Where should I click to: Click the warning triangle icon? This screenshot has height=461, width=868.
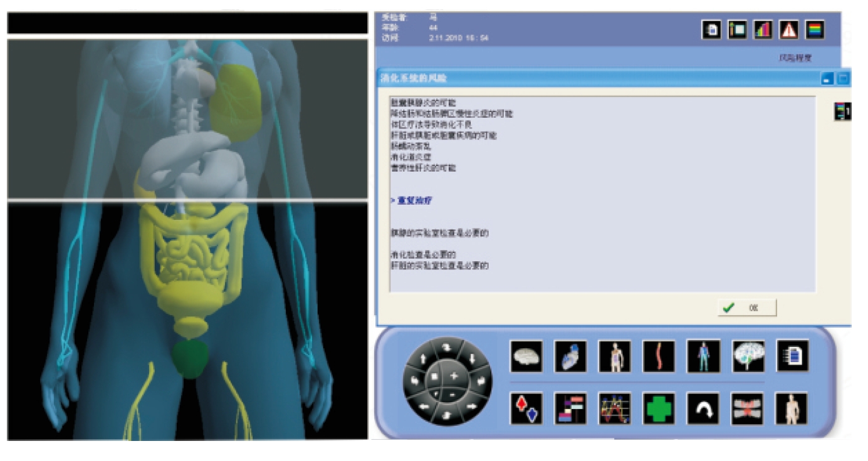click(x=788, y=30)
